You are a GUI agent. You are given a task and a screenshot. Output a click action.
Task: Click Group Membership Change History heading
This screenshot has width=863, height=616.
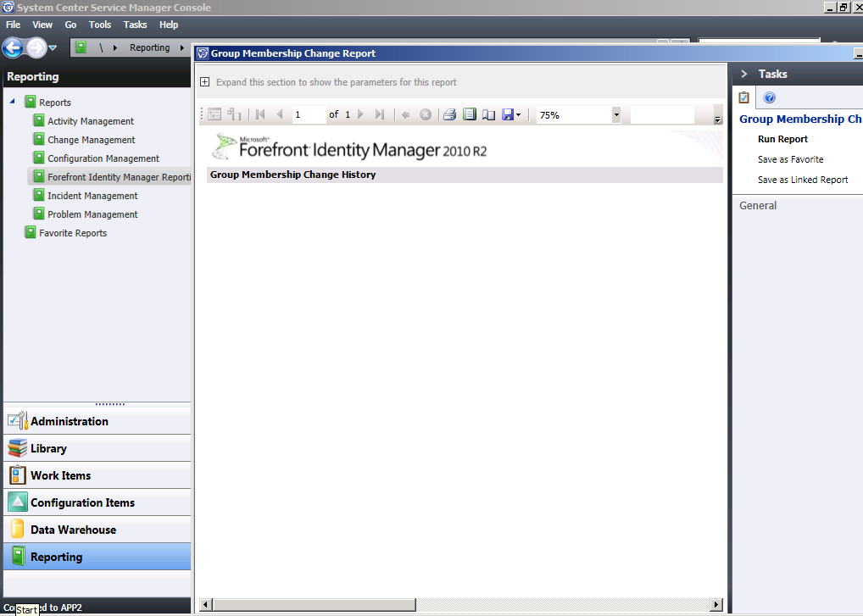point(292,175)
